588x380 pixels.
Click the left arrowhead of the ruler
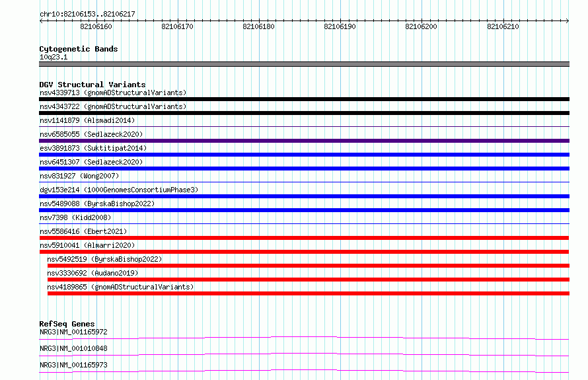coord(41,20)
